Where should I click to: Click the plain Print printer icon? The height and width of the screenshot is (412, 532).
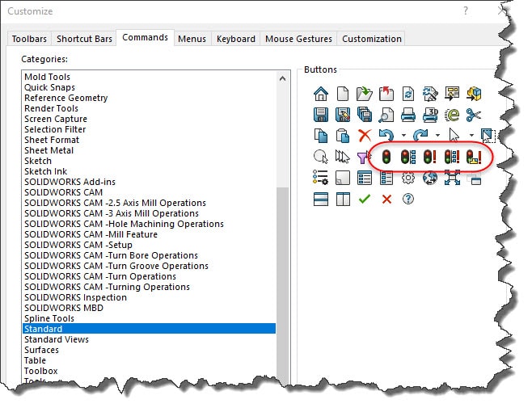click(408, 115)
